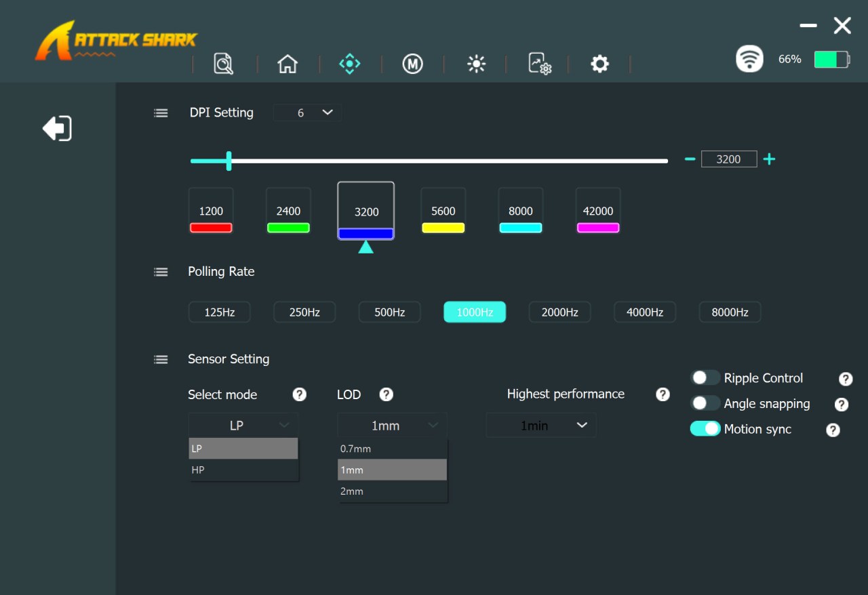The image size is (868, 595).
Task: Click the battery level icon
Action: tap(832, 60)
